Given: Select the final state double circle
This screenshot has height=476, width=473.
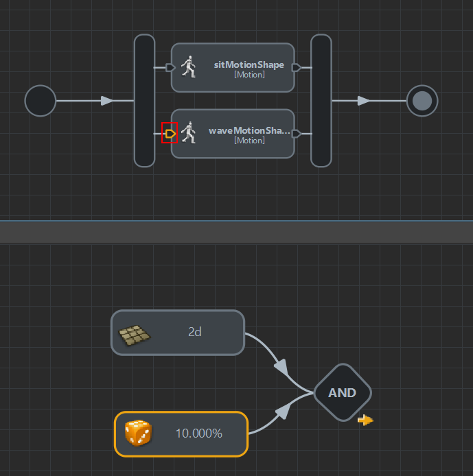Looking at the screenshot, I should click(422, 101).
